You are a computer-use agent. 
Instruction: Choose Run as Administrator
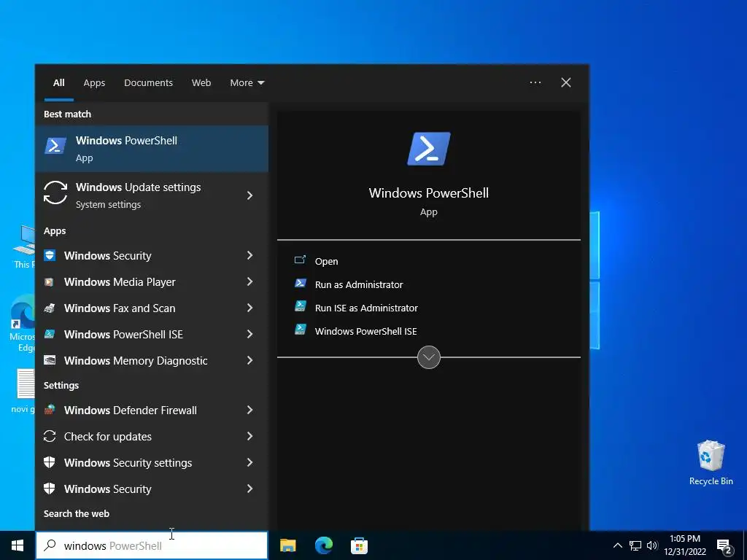(359, 285)
